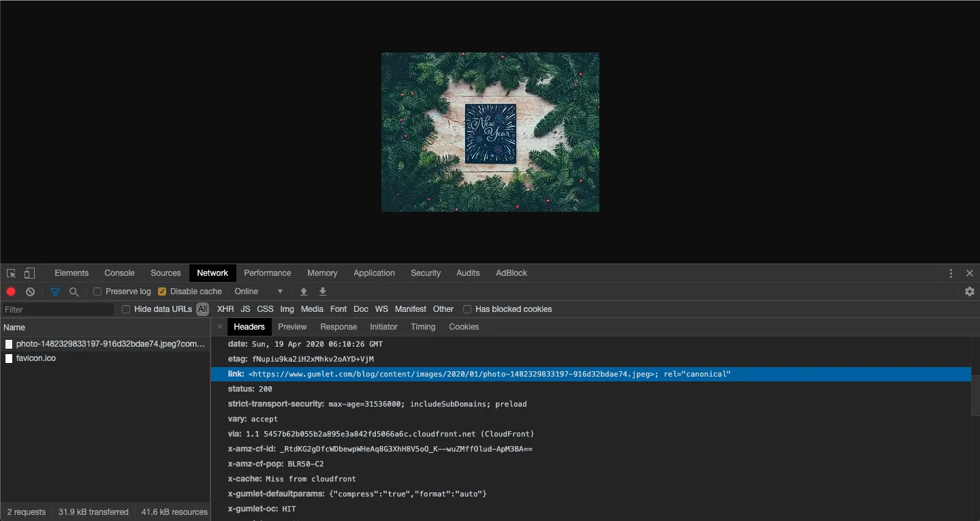The image size is (980, 521).
Task: Filter requests by Img type
Action: (287, 309)
